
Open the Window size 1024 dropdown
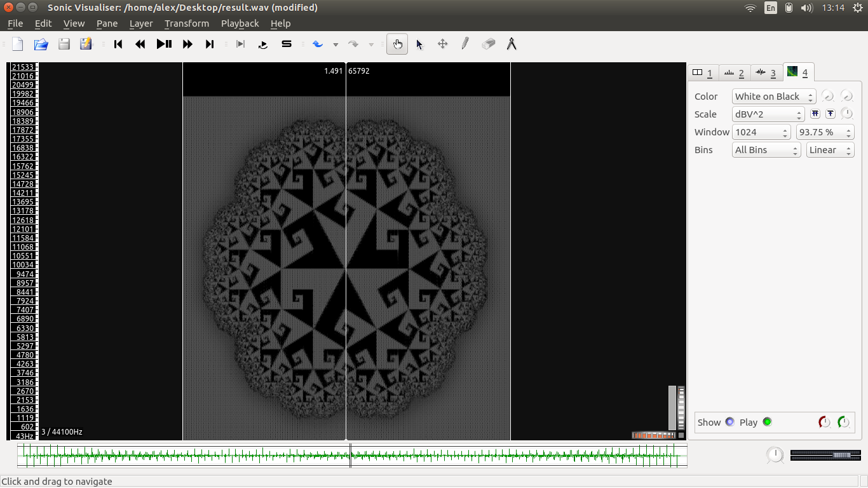tap(761, 132)
